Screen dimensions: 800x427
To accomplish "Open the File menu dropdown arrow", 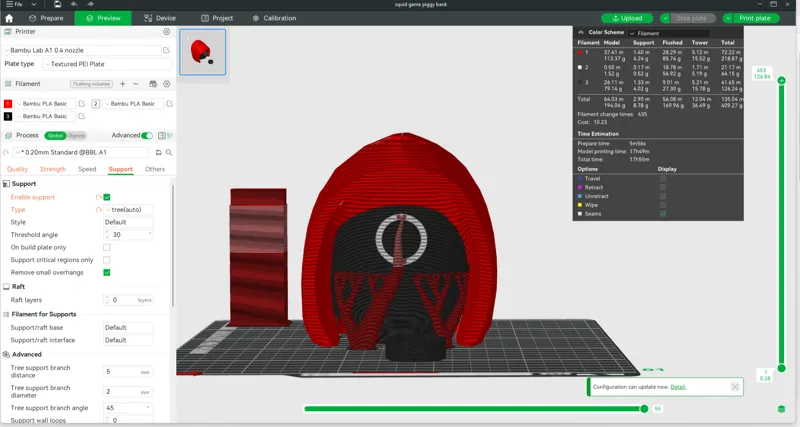I will (x=34, y=4).
